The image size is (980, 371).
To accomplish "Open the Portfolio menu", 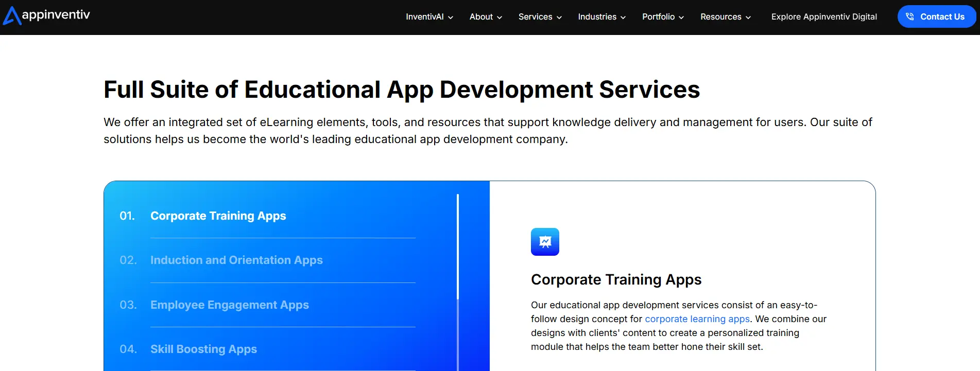I will (663, 17).
